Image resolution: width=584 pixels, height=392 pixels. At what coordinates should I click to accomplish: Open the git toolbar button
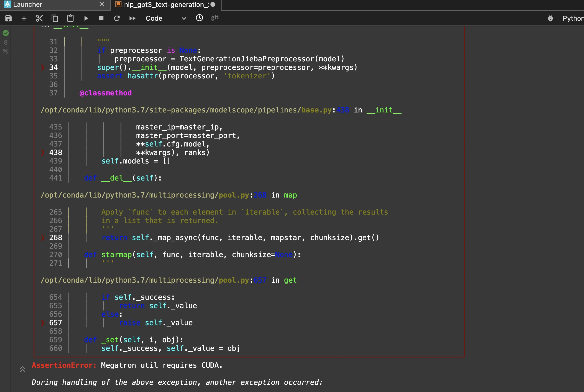pyautogui.click(x=215, y=18)
